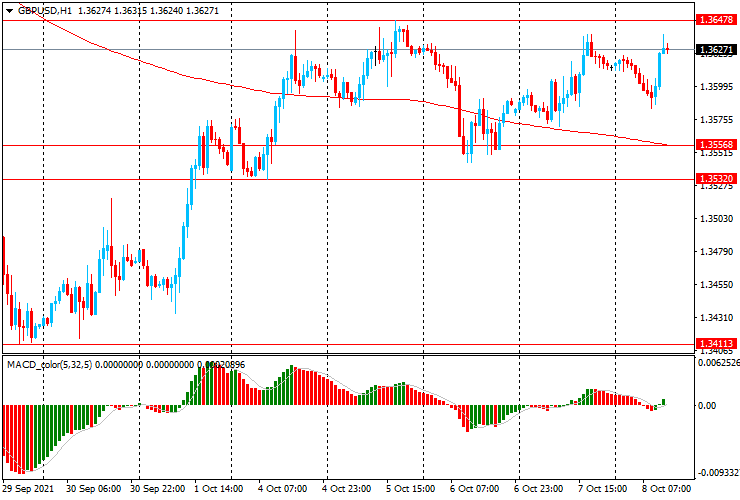The height and width of the screenshot is (500, 740).
Task: Click the 1.35995 price scale value
Action: [717, 86]
